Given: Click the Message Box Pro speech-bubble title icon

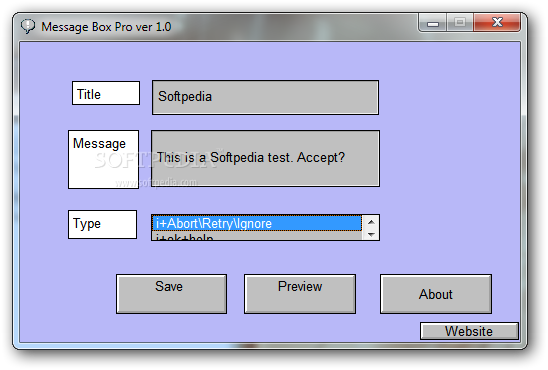Looking at the screenshot, I should (28, 26).
